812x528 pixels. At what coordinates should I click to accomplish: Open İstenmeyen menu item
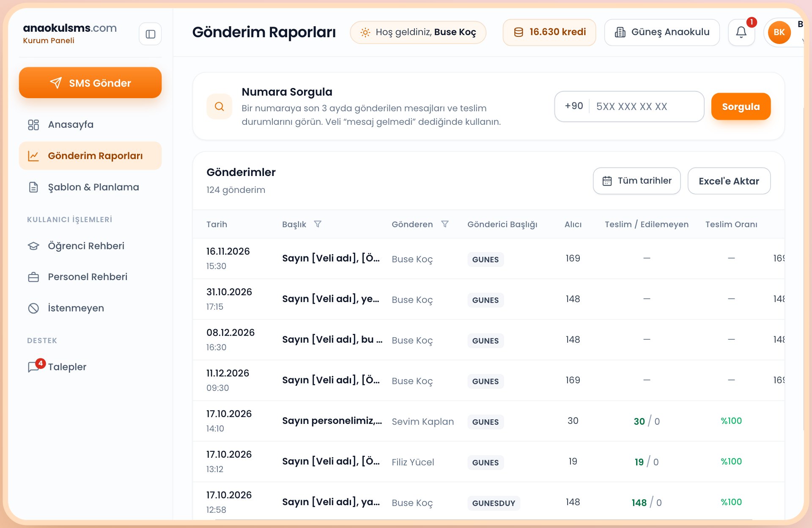click(90, 308)
